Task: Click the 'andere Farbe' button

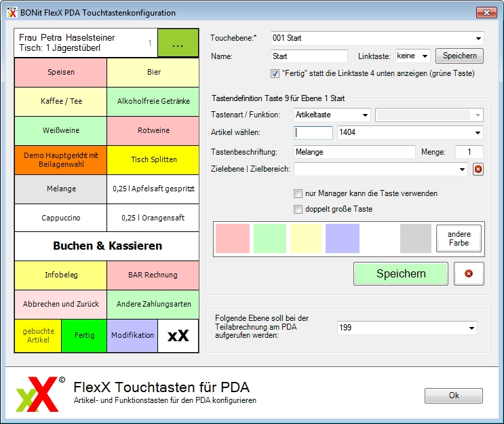Action: tap(459, 239)
